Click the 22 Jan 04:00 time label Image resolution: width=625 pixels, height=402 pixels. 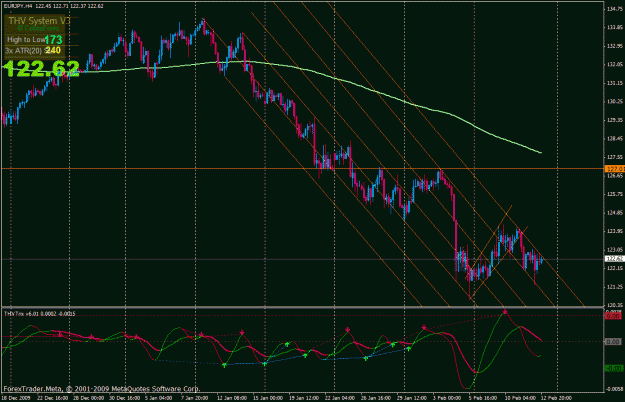click(340, 398)
